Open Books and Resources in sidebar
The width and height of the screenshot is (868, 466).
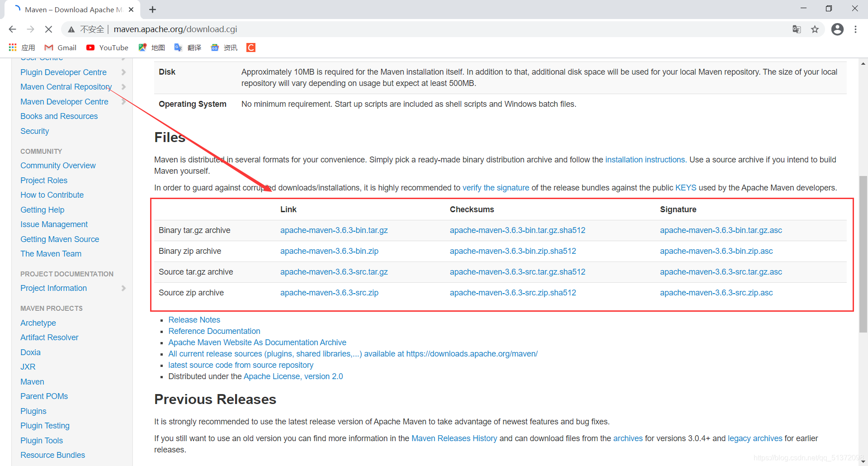tap(59, 116)
